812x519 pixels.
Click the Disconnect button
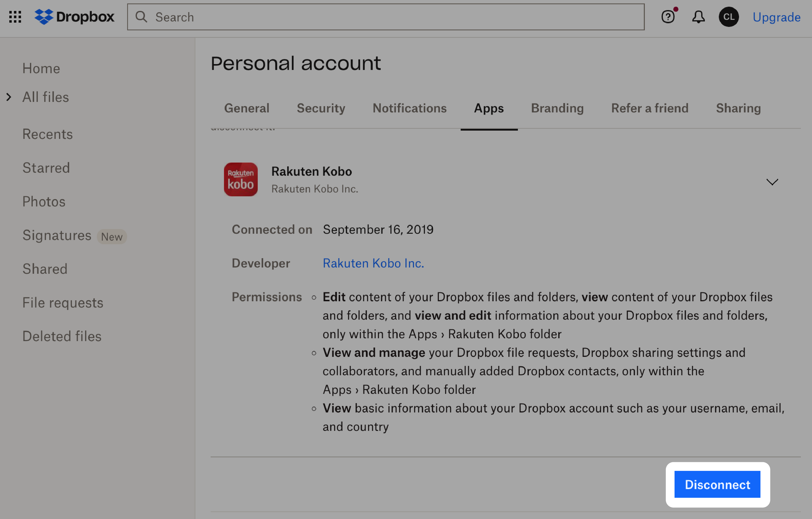click(x=717, y=484)
